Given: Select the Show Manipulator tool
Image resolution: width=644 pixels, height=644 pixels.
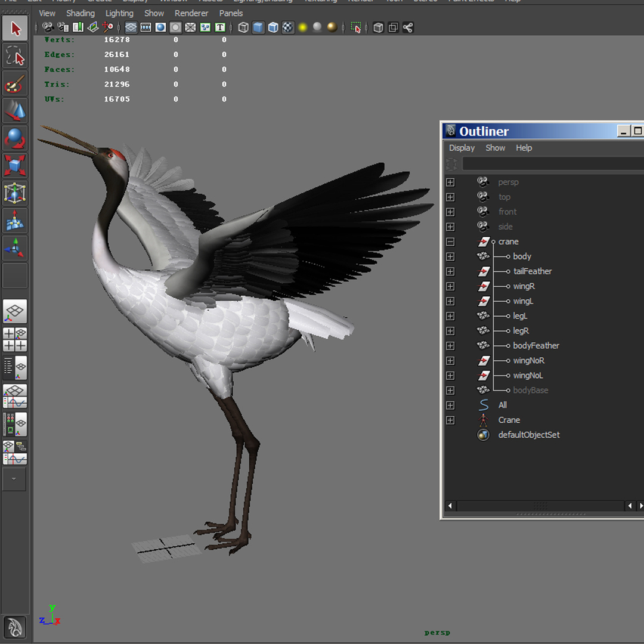Looking at the screenshot, I should point(15,247).
